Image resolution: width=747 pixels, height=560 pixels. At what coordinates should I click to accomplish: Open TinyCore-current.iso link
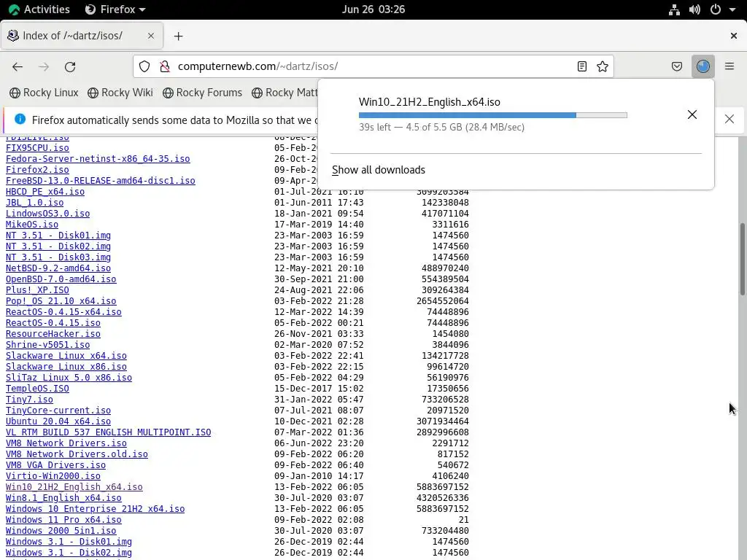(x=58, y=411)
